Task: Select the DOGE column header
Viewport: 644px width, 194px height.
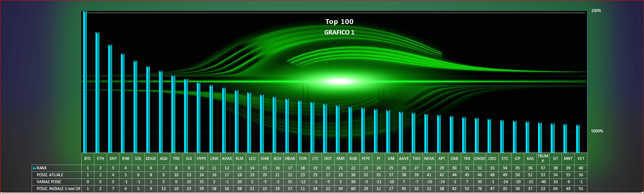Action: (x=151, y=159)
